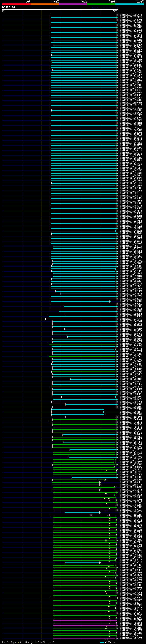Select the label UniRef100_Q39843

tap(131, 35)
